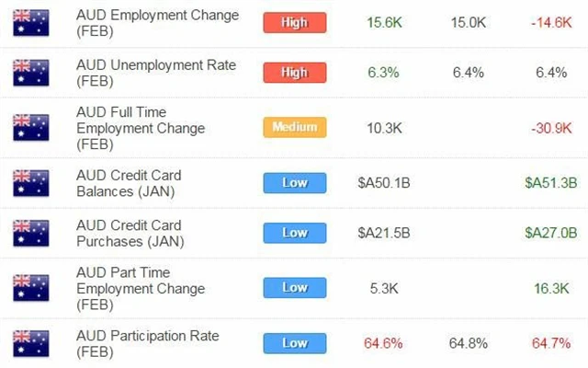Click the Low badge for Credit Card Balances

[x=294, y=182]
